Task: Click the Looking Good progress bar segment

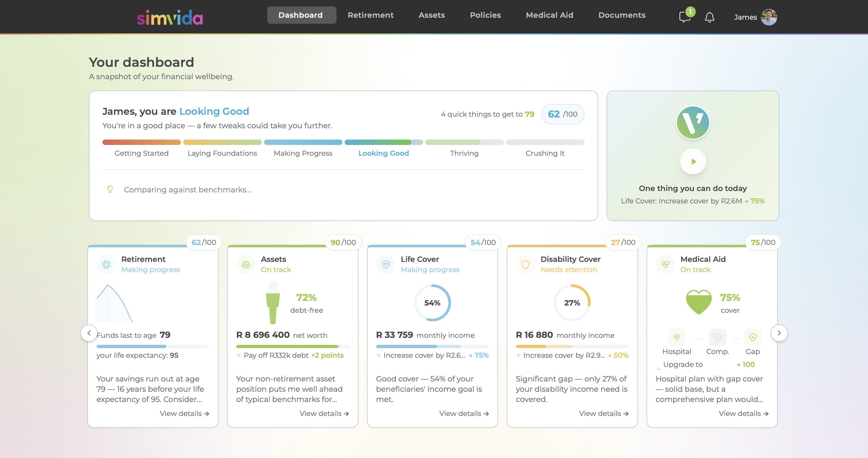Action: 383,142
